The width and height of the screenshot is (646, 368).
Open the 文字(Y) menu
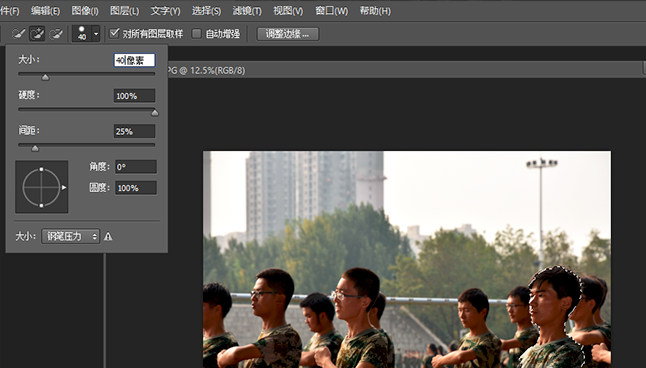click(165, 11)
